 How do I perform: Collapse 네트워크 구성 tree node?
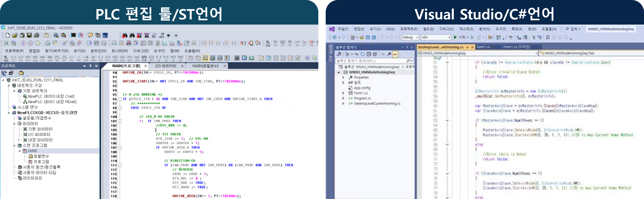click(x=9, y=85)
